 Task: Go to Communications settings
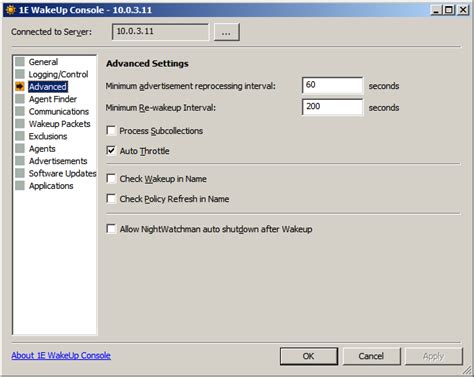[x=59, y=111]
